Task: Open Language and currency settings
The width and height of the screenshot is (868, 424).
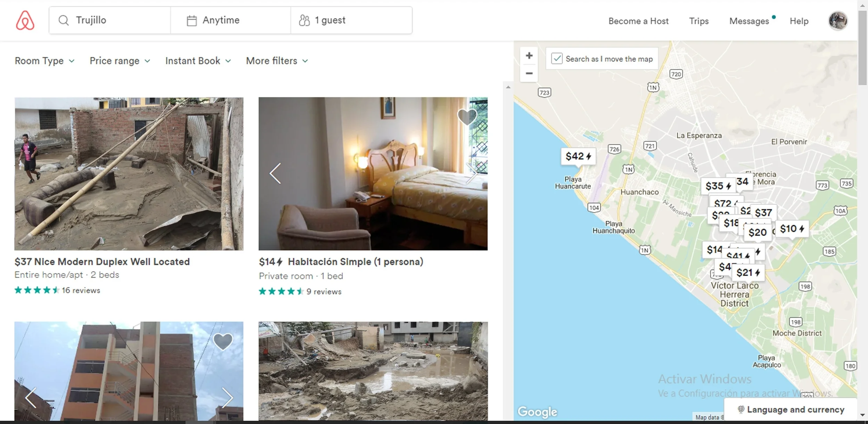Action: [791, 409]
